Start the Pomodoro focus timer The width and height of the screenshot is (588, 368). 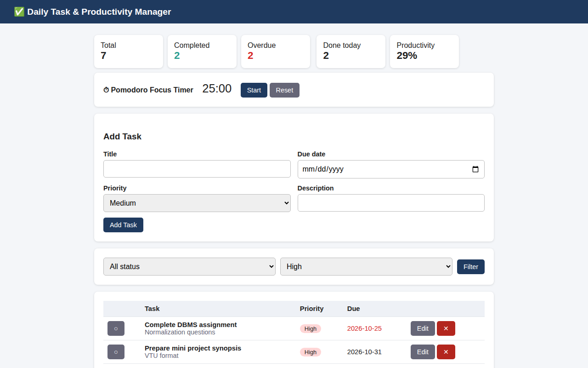click(254, 90)
